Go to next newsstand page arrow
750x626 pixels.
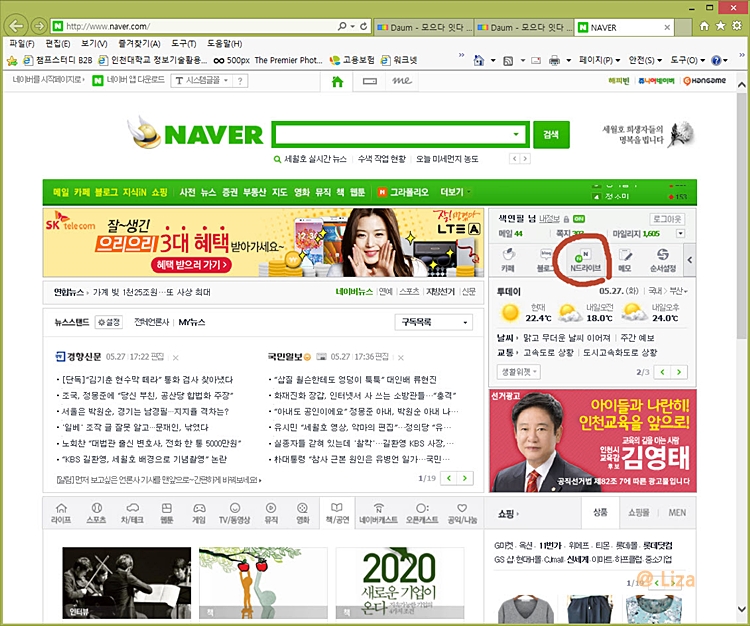coord(465,478)
